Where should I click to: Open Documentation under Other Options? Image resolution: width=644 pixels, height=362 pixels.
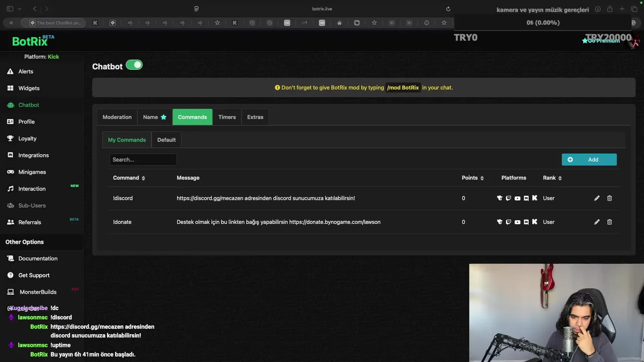38,258
